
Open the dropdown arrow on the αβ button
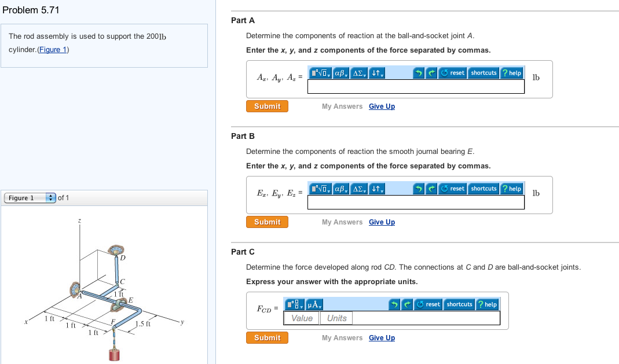click(346, 75)
